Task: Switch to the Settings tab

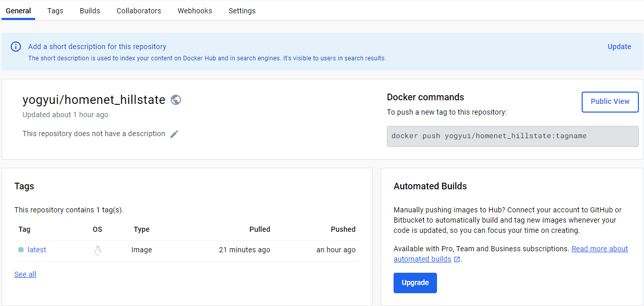Action: (242, 11)
